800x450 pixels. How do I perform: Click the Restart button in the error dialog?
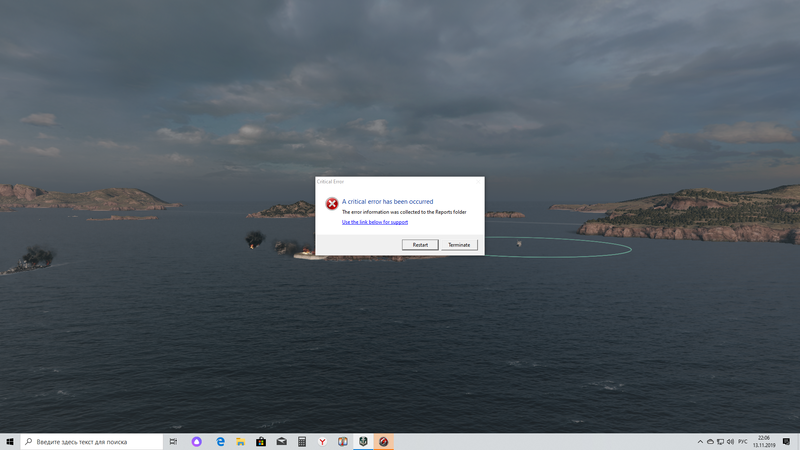tap(420, 245)
